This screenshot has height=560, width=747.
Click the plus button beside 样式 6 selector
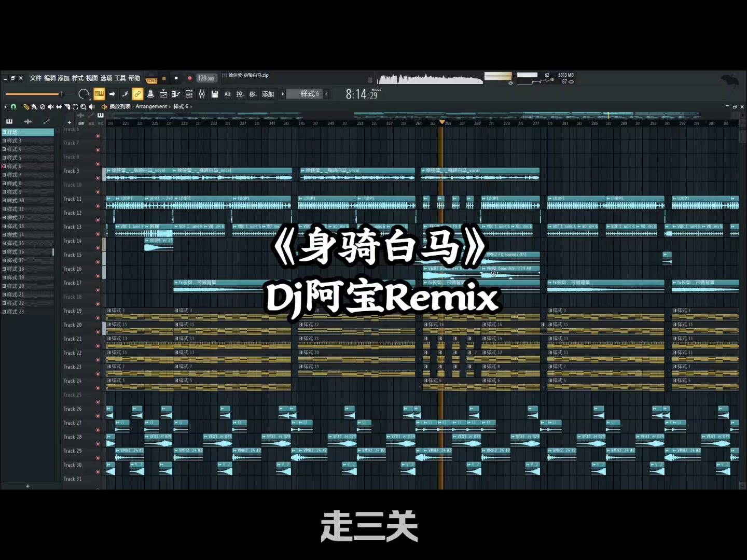[x=326, y=94]
